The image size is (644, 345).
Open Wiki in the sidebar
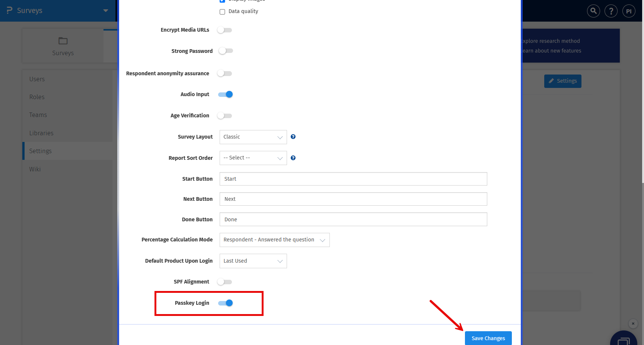pyautogui.click(x=35, y=169)
